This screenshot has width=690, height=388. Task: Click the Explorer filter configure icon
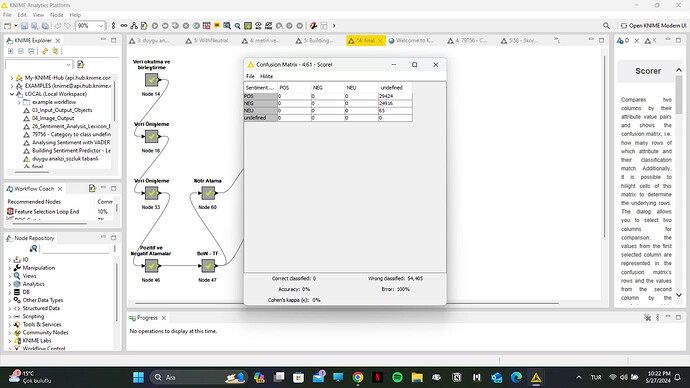pos(81,65)
